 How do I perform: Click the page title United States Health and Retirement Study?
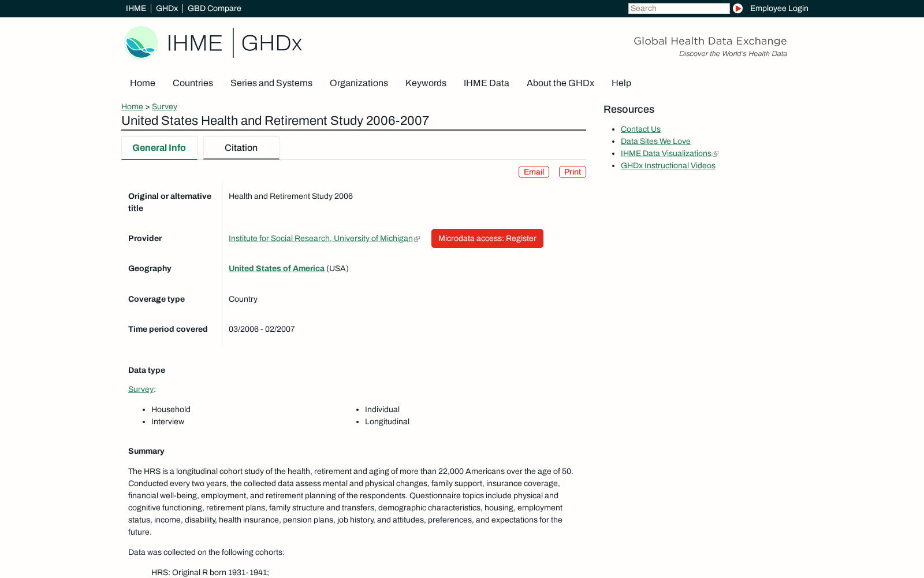pyautogui.click(x=275, y=121)
